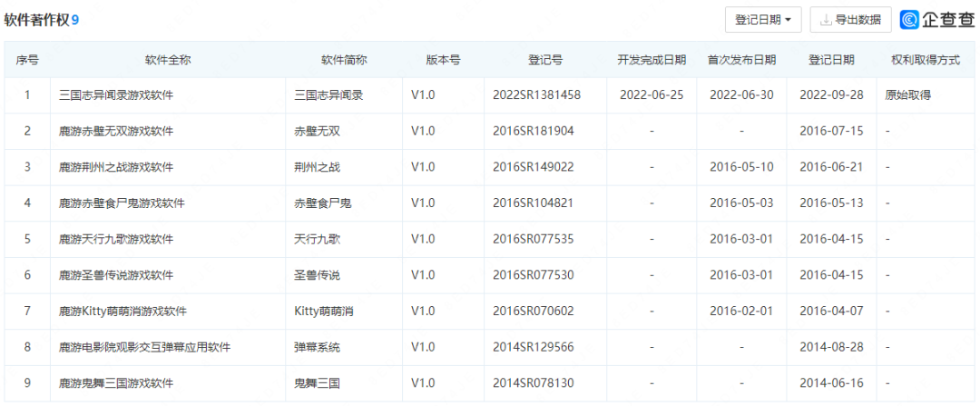Click the 登记号 column header
This screenshot has height=406, width=980.
545,60
